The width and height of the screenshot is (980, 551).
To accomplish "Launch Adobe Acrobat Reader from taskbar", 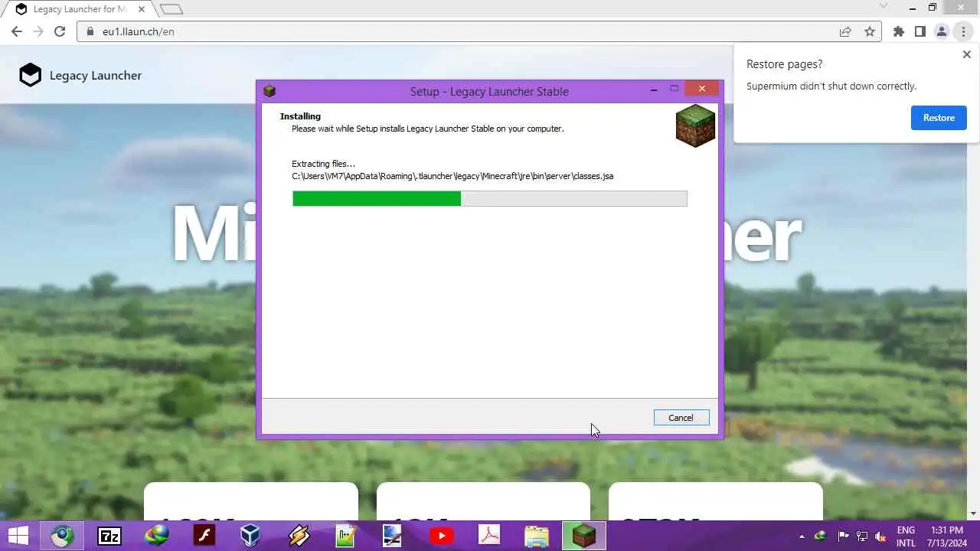I will [488, 536].
